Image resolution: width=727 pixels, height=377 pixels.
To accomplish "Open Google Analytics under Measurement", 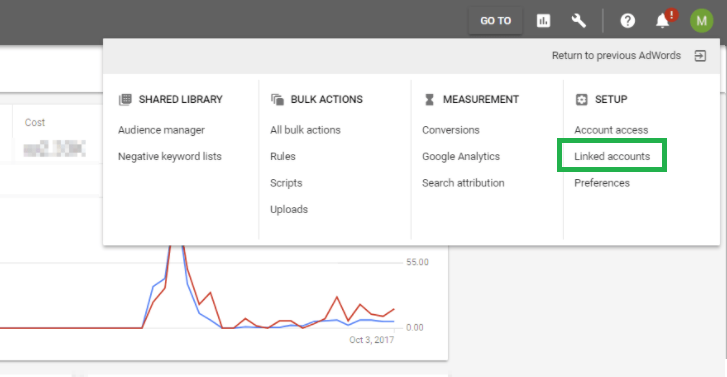I will [461, 156].
